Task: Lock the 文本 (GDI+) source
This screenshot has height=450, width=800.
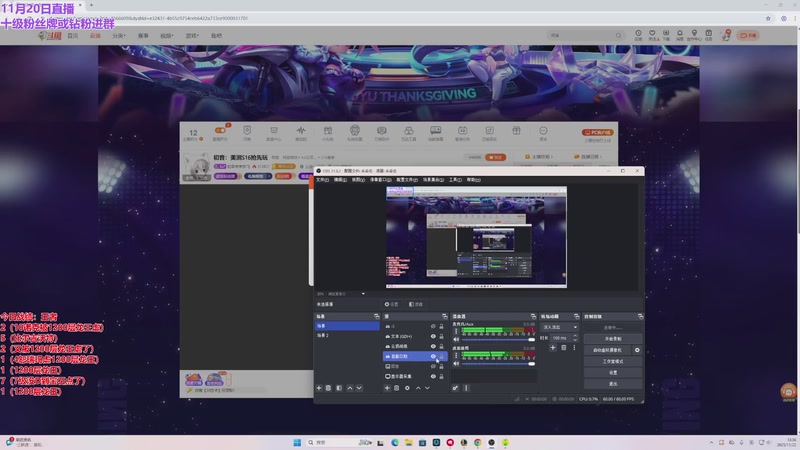Action: [441, 336]
